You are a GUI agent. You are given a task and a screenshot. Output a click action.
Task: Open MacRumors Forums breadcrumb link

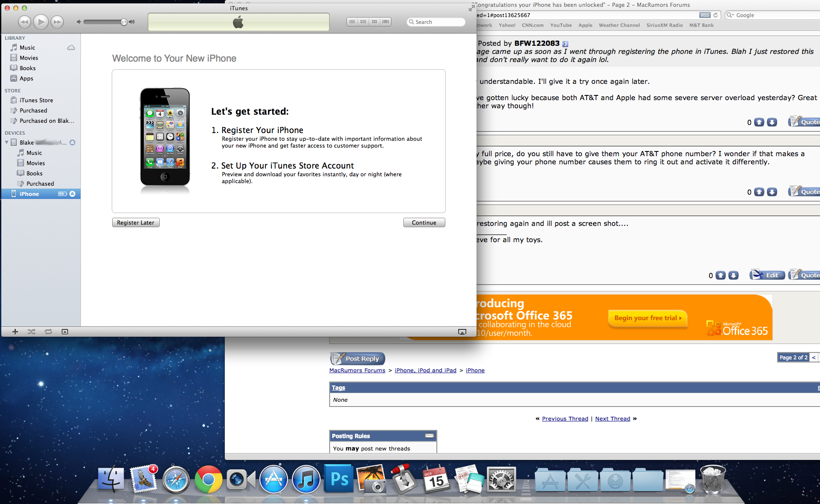click(x=357, y=371)
